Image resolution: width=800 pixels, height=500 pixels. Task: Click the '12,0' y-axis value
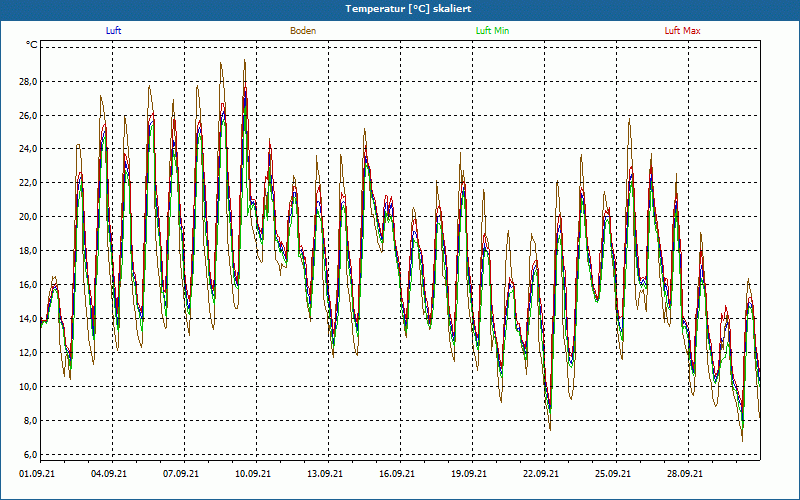click(x=28, y=353)
